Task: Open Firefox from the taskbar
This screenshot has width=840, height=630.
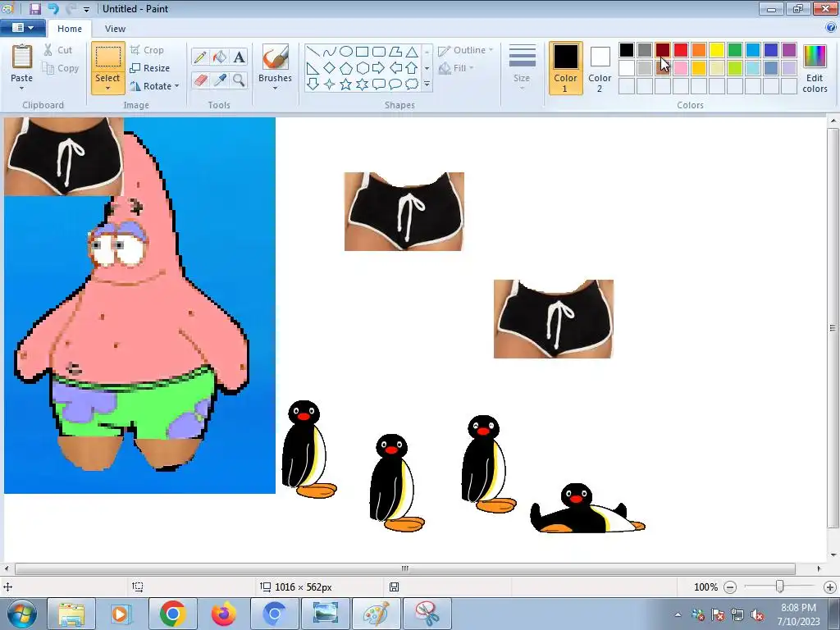Action: tap(223, 614)
